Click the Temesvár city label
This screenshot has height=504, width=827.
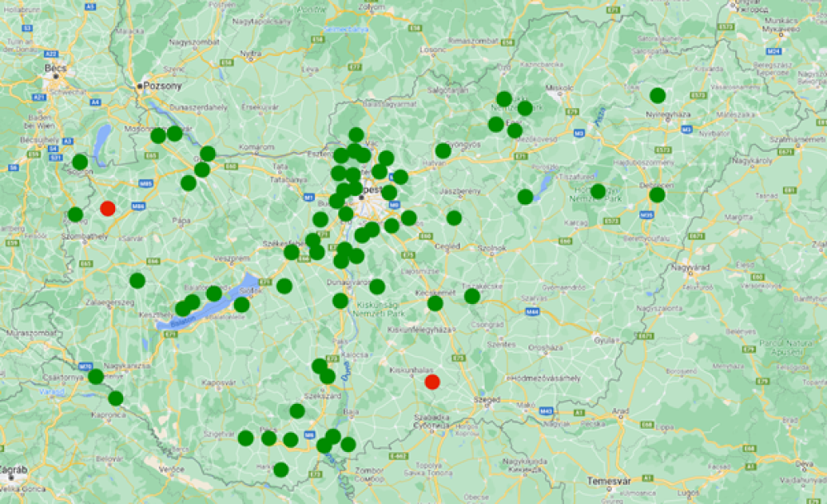[609, 481]
